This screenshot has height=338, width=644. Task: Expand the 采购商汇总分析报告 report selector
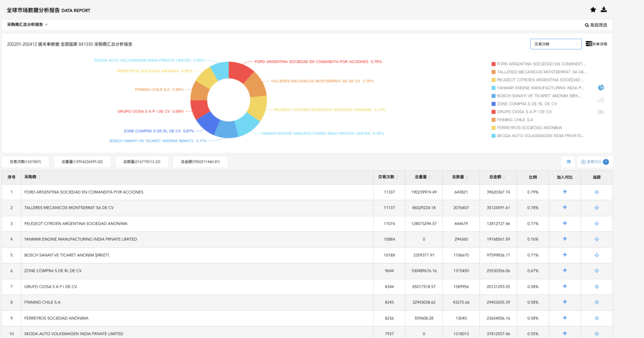point(27,24)
